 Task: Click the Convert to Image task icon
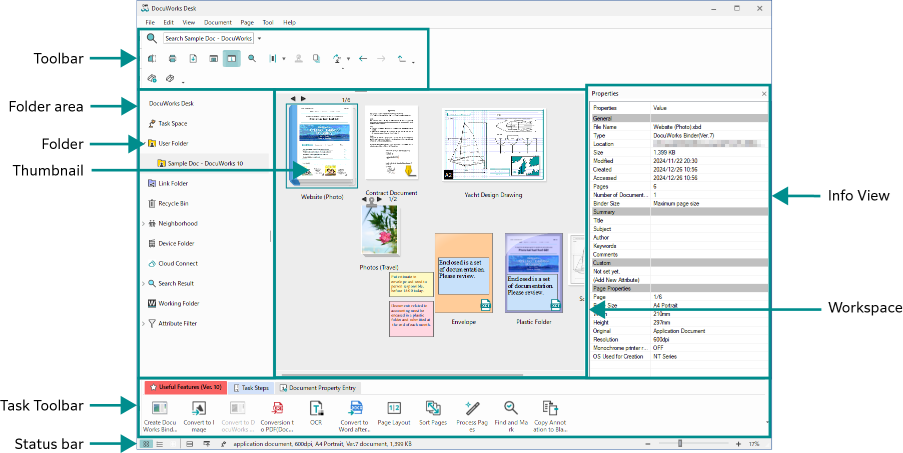(x=198, y=408)
